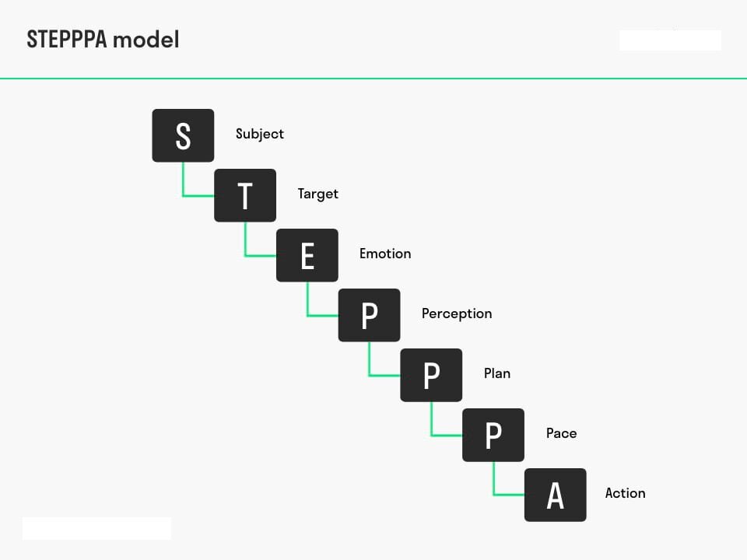
Task: Select the white placeholder box in header
Action: (670, 40)
